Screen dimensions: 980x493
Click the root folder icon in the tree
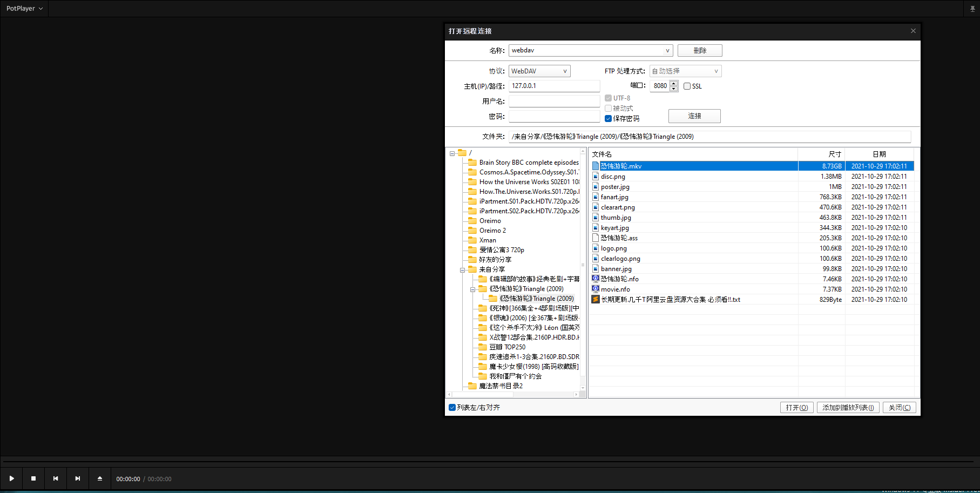pyautogui.click(x=463, y=153)
